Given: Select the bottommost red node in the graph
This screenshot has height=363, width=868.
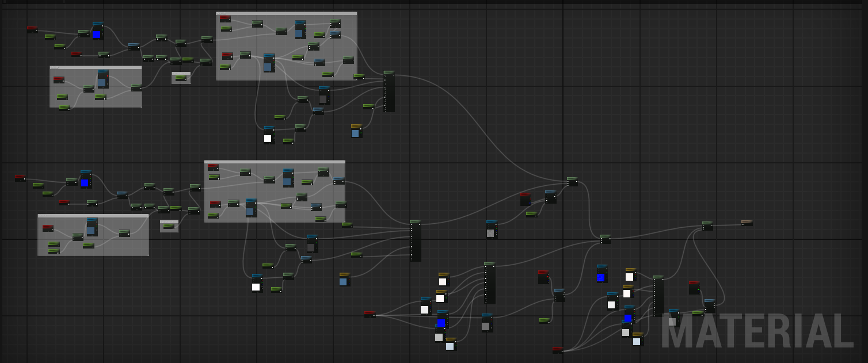Looking at the screenshot, I should point(557,350).
